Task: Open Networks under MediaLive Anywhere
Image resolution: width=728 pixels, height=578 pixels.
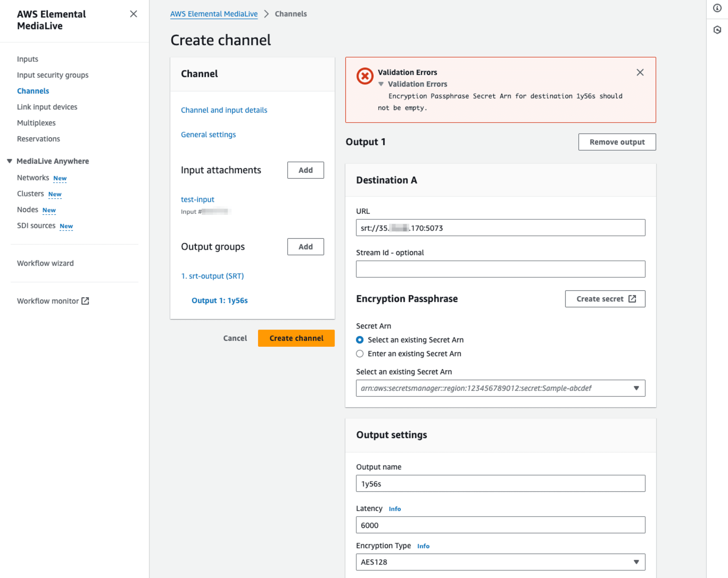Action: [33, 178]
